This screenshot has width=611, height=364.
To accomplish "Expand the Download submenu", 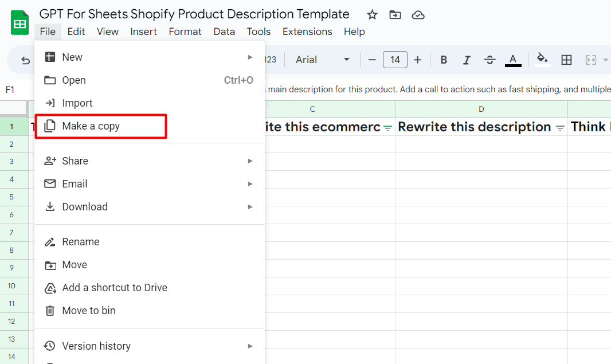I will coord(150,207).
